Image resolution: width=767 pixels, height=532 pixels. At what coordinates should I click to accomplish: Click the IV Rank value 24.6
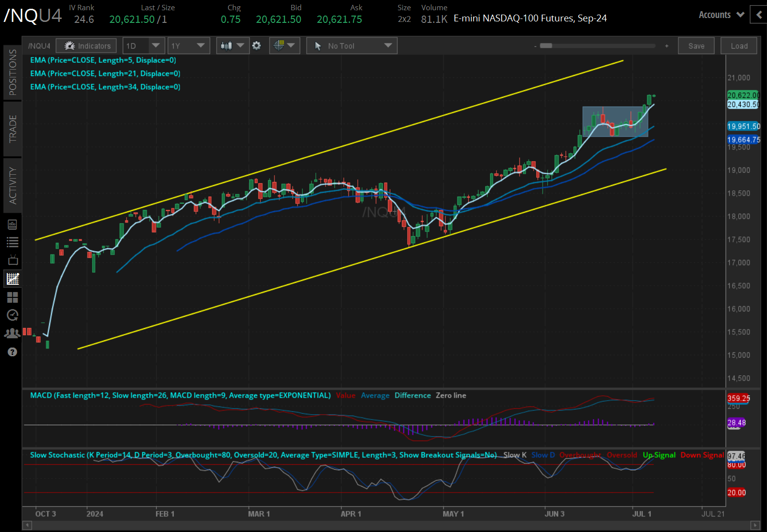84,19
